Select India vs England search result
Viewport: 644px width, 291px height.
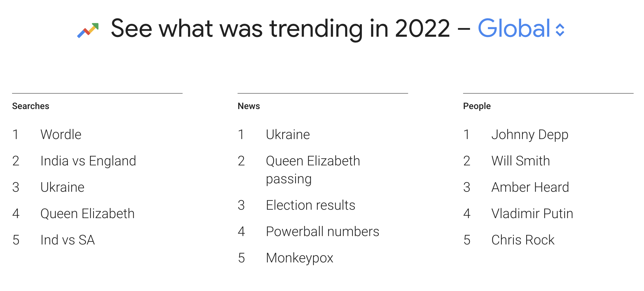[x=88, y=161]
